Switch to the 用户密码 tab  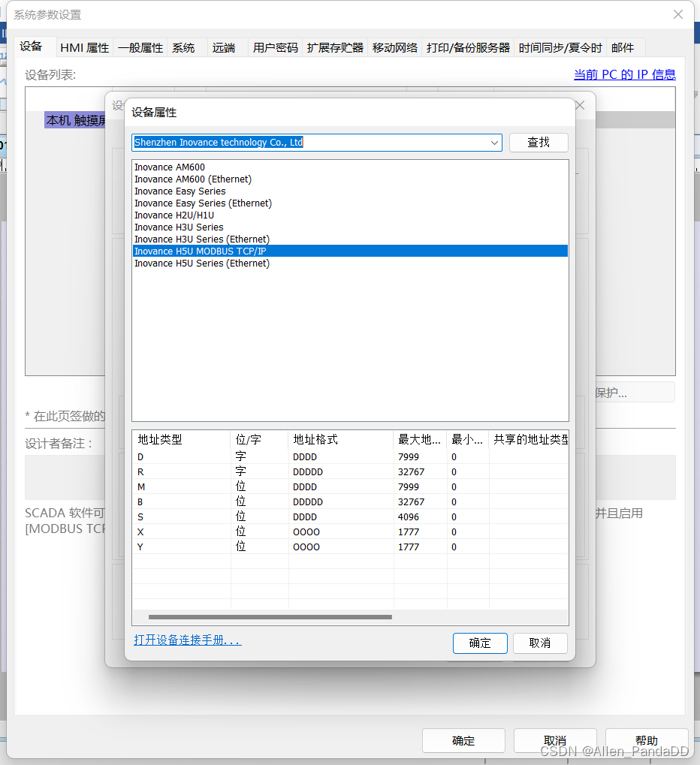click(x=276, y=48)
